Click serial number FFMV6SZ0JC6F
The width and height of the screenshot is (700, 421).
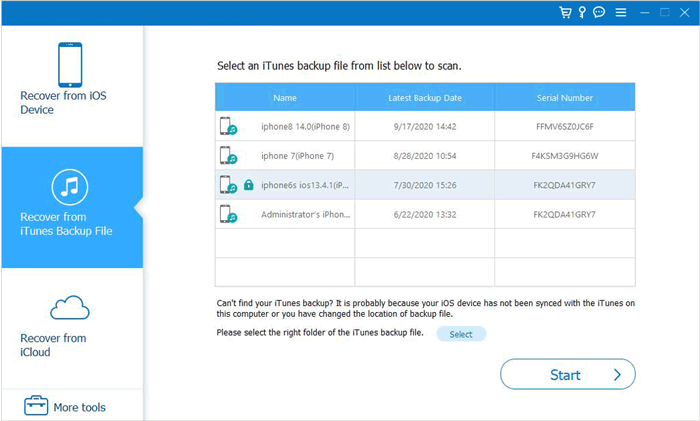point(565,126)
